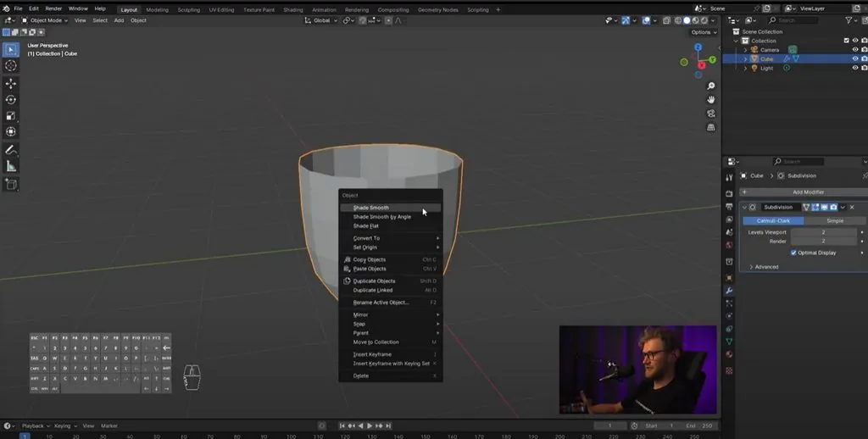Click the Add Modifier button
The image size is (868, 439).
[x=804, y=192]
